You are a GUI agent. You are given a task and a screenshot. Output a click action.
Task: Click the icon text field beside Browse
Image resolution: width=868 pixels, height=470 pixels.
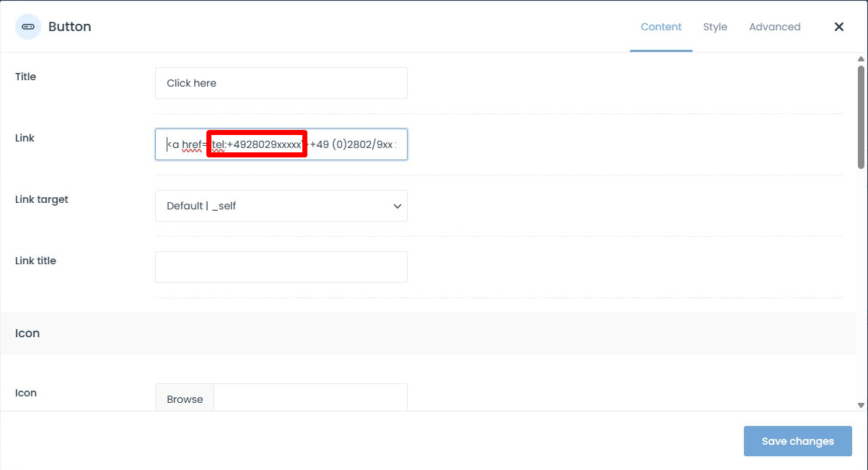click(310, 399)
